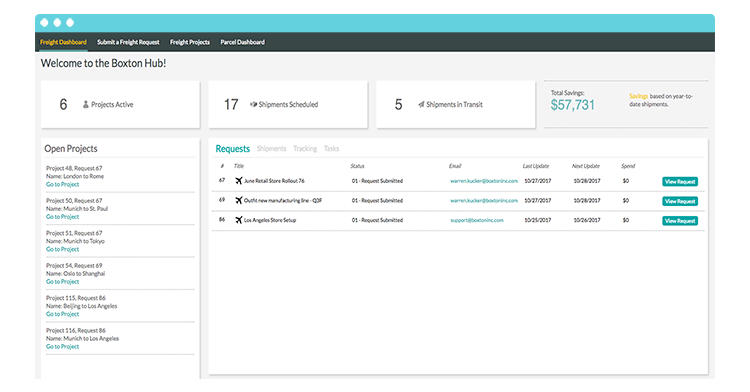Switch to the Shipments tab
The height and width of the screenshot is (392, 750).
(x=271, y=149)
